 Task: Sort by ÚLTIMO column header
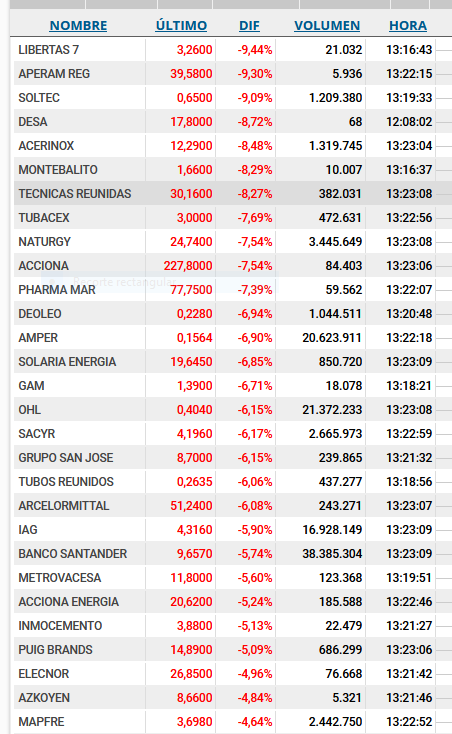point(181,26)
